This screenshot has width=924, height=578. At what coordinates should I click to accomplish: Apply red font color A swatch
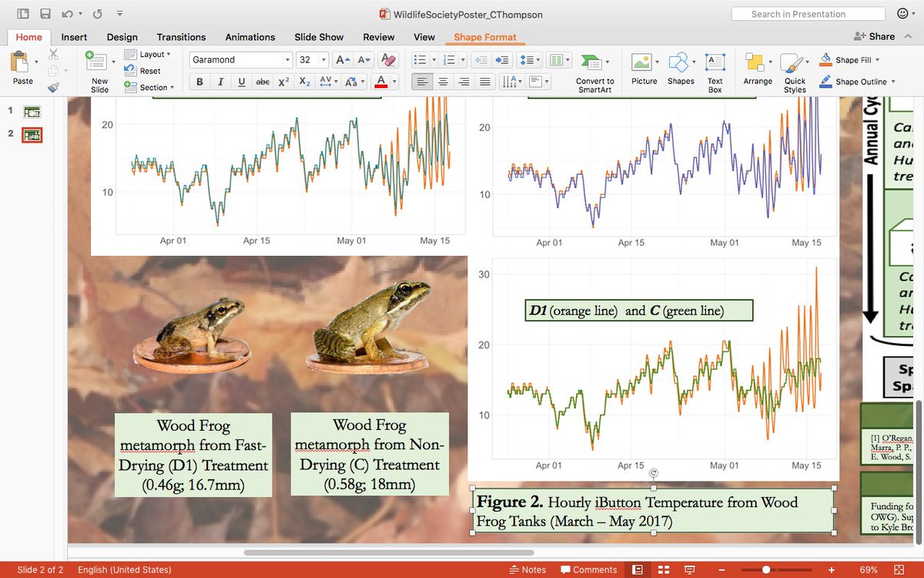point(380,82)
